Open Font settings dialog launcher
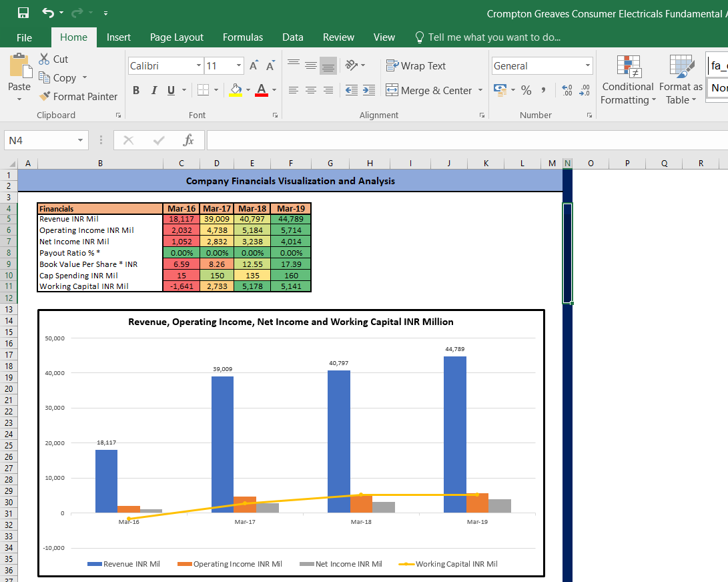728x582 pixels. 276,115
